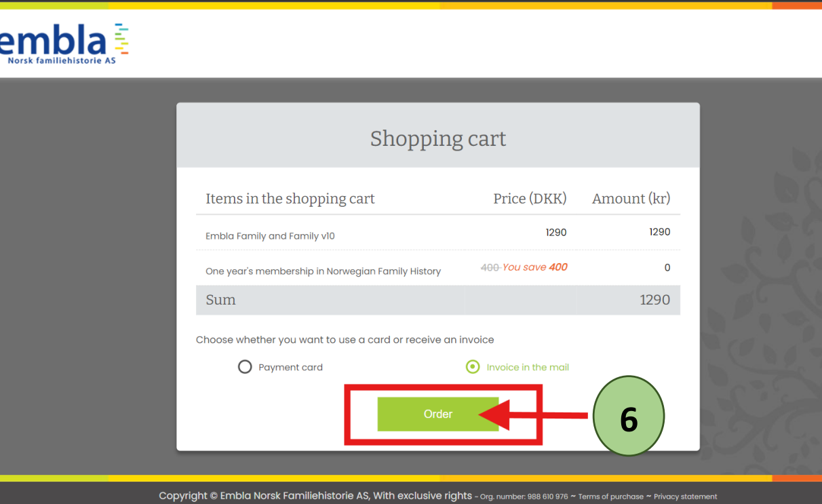
Task: Open the Privacy statement link
Action: point(685,497)
